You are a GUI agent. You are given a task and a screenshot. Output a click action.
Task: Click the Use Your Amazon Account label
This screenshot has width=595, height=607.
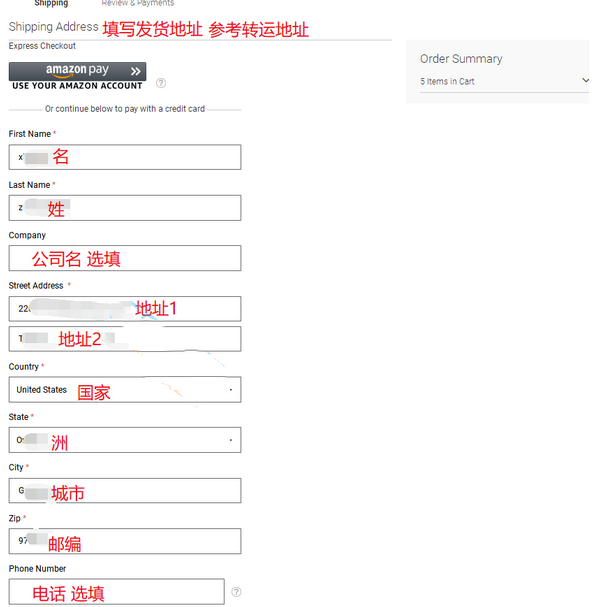pyautogui.click(x=77, y=86)
